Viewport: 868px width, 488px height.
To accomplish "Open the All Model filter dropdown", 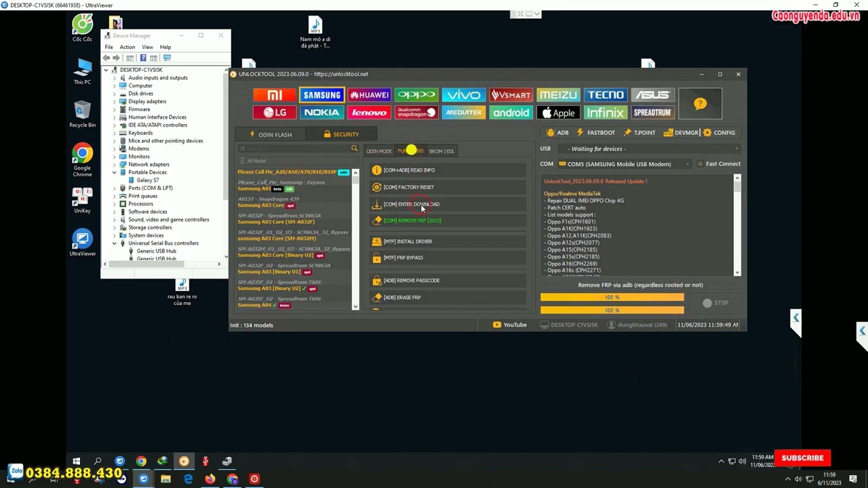I will tap(297, 161).
